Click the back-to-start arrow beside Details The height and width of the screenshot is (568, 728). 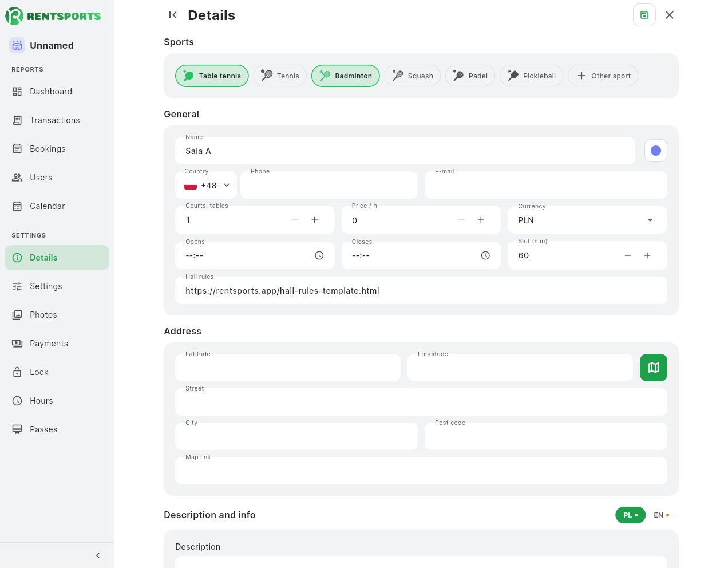click(173, 15)
